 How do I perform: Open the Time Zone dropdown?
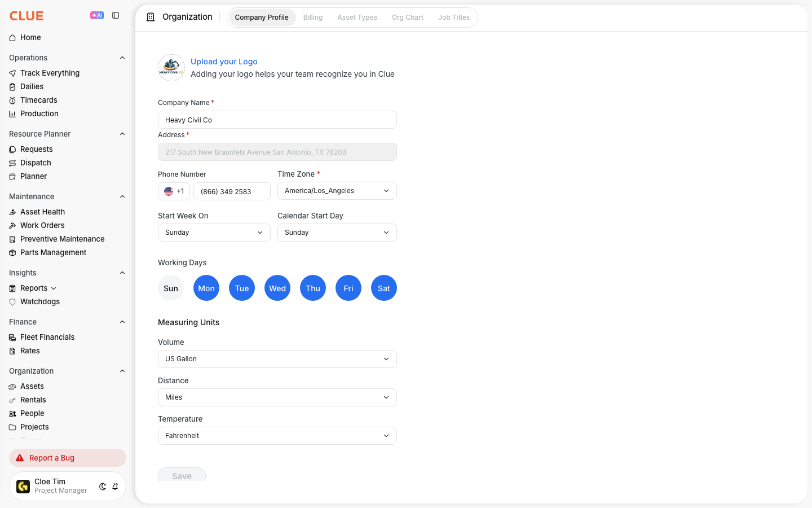pyautogui.click(x=337, y=191)
